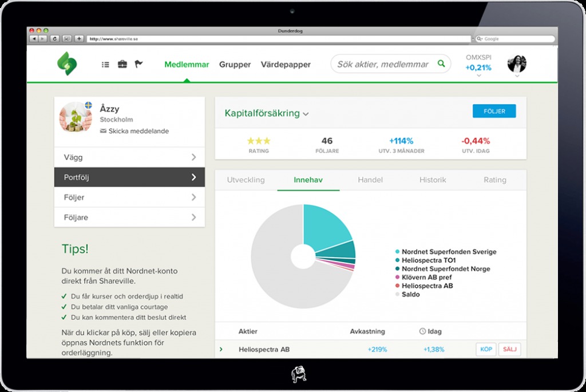
Task: Click the +0,21% OMXSPI value
Action: pyautogui.click(x=478, y=68)
